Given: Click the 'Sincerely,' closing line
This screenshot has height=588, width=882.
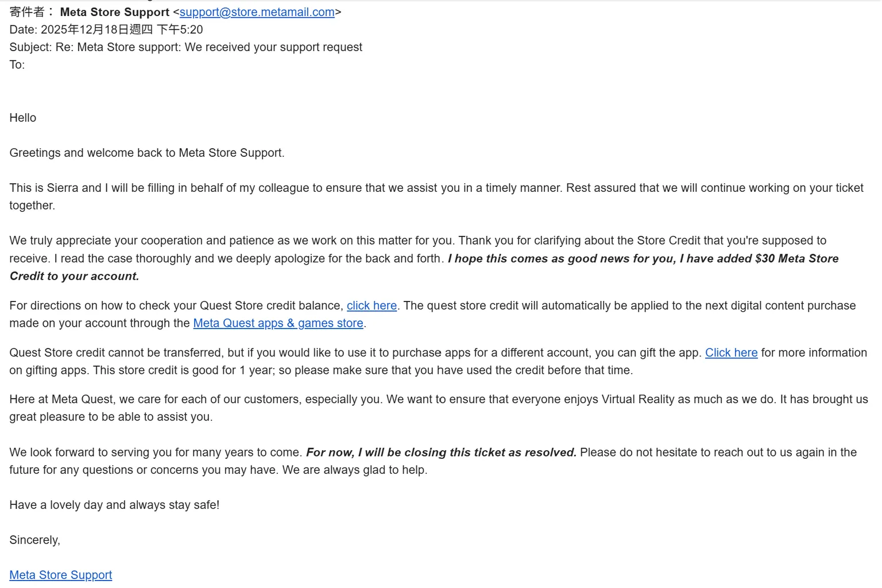Looking at the screenshot, I should (34, 540).
